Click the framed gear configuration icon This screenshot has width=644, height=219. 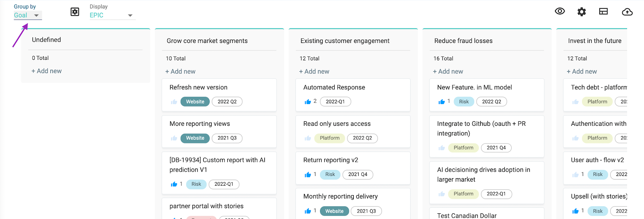pos(75,12)
